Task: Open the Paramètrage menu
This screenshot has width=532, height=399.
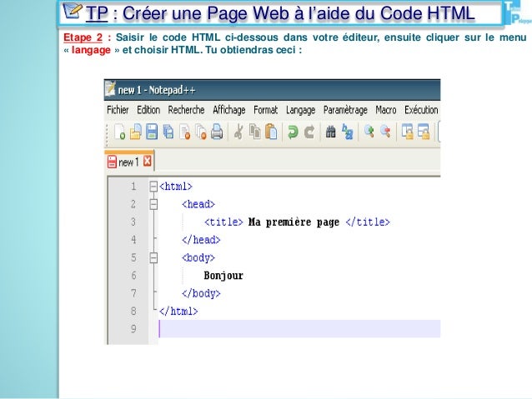Action: click(x=345, y=111)
